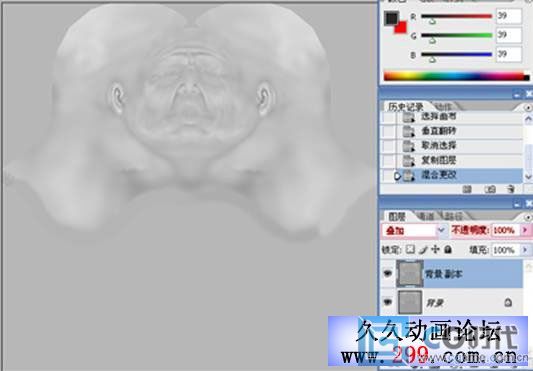Click the state icon beside 取消选择
The image size is (533, 371).
[x=409, y=146]
